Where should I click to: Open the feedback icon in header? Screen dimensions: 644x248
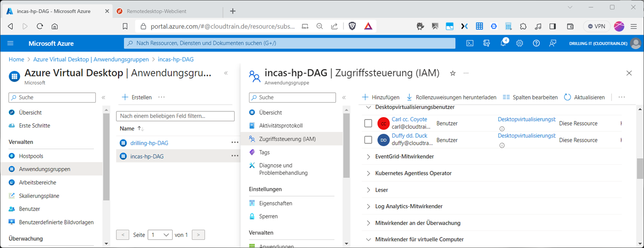click(552, 43)
